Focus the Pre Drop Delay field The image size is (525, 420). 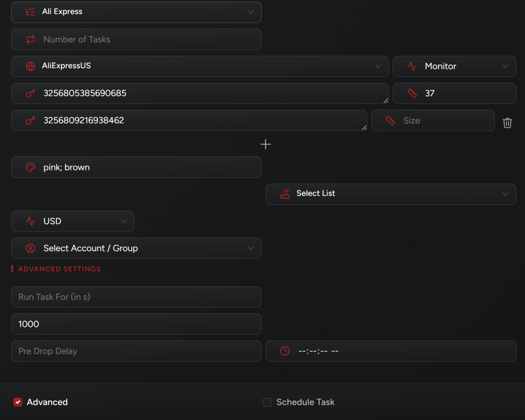[136, 351]
